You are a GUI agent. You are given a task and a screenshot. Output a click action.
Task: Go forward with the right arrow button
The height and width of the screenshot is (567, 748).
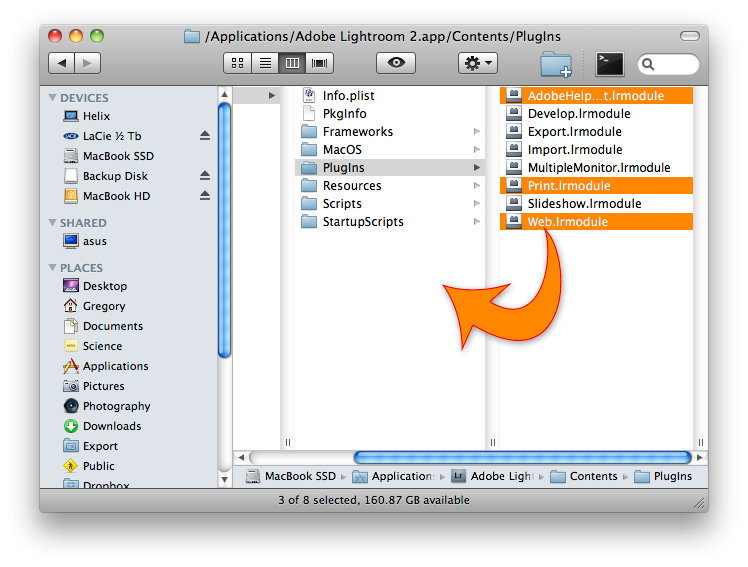pyautogui.click(x=87, y=63)
